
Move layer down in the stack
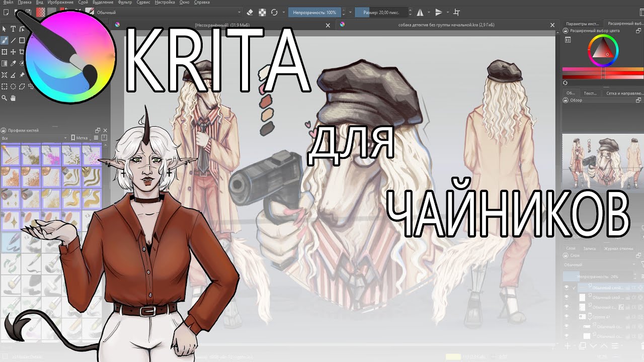[x=593, y=346]
